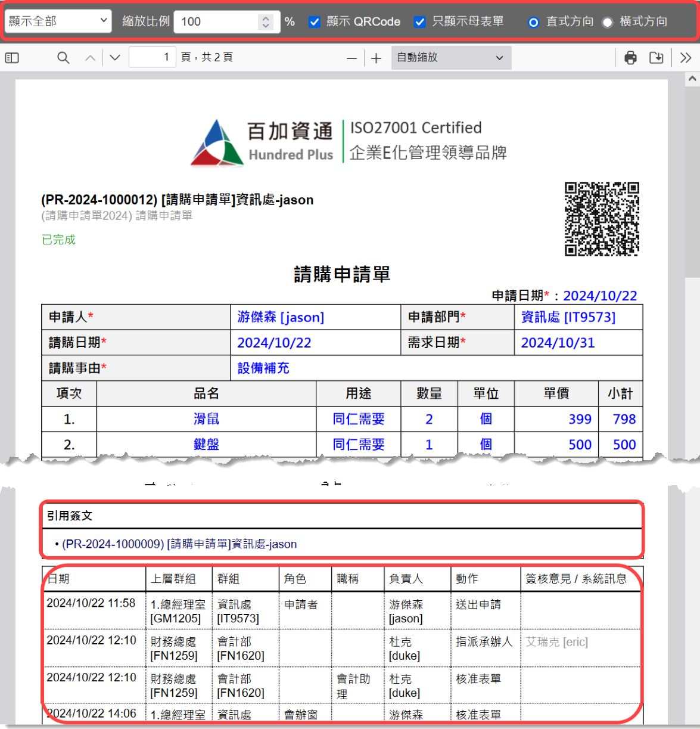The width and height of the screenshot is (700, 729).
Task: Click the 送出申請 action cell
Action: [478, 604]
